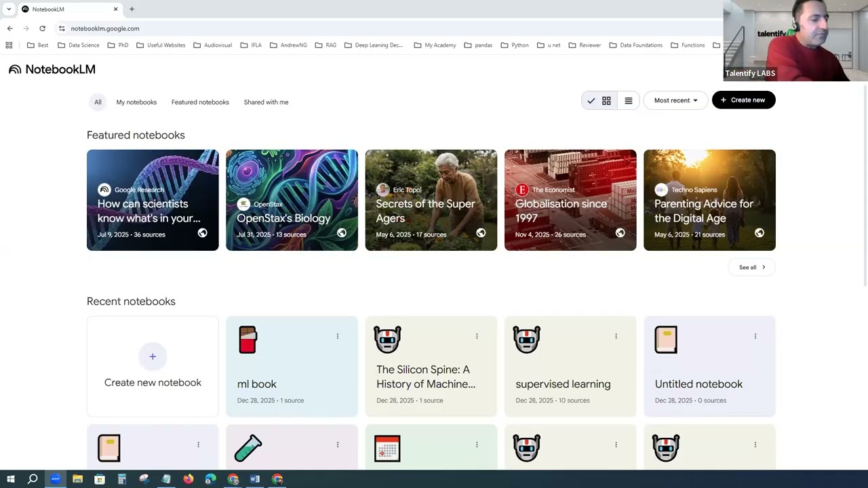Open the Python bookmark folder
Image resolution: width=868 pixels, height=488 pixels.
[x=515, y=45]
